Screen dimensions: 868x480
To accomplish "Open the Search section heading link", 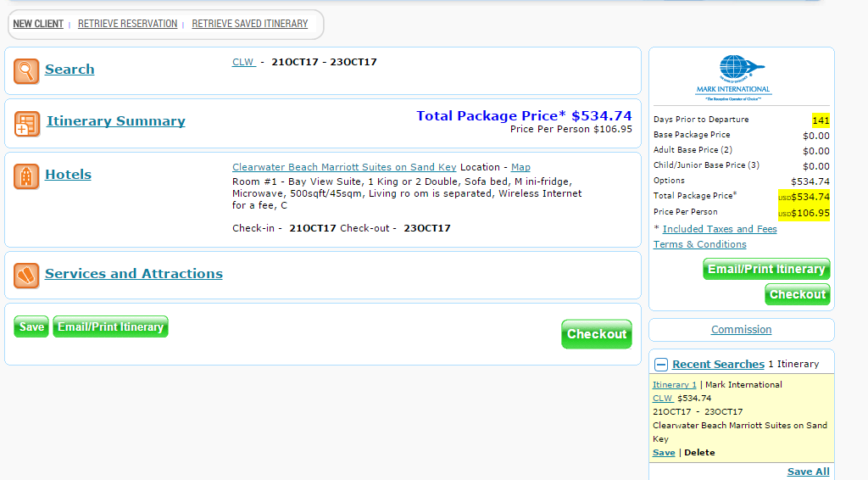I will (70, 70).
